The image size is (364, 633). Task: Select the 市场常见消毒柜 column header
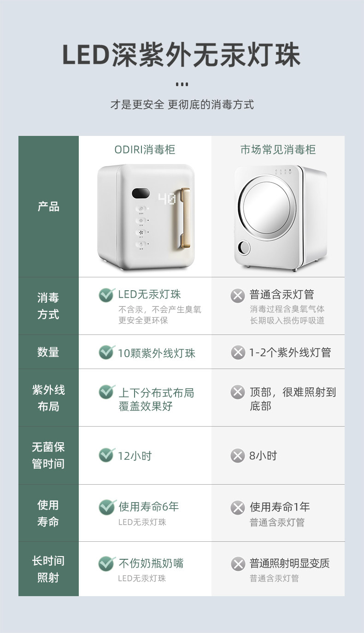click(x=278, y=150)
